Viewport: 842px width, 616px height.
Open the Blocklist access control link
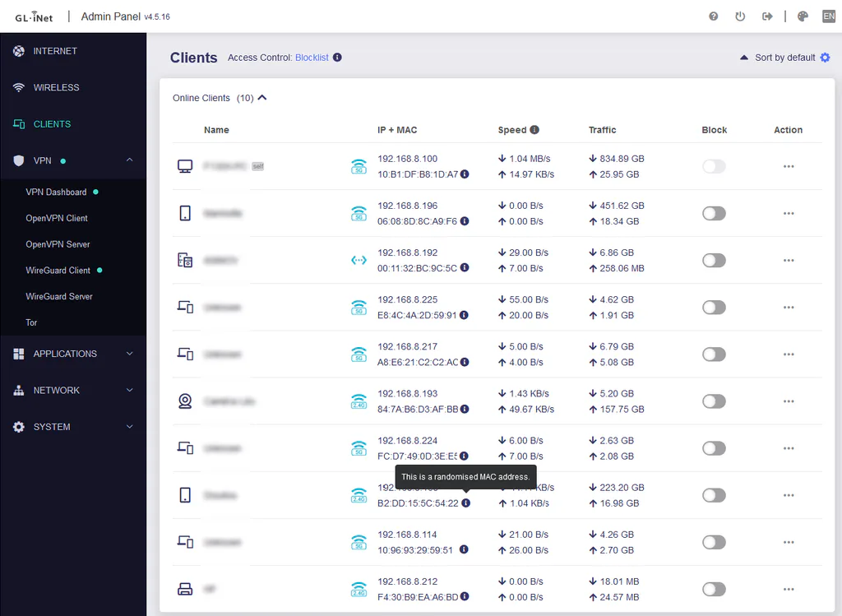pyautogui.click(x=312, y=58)
